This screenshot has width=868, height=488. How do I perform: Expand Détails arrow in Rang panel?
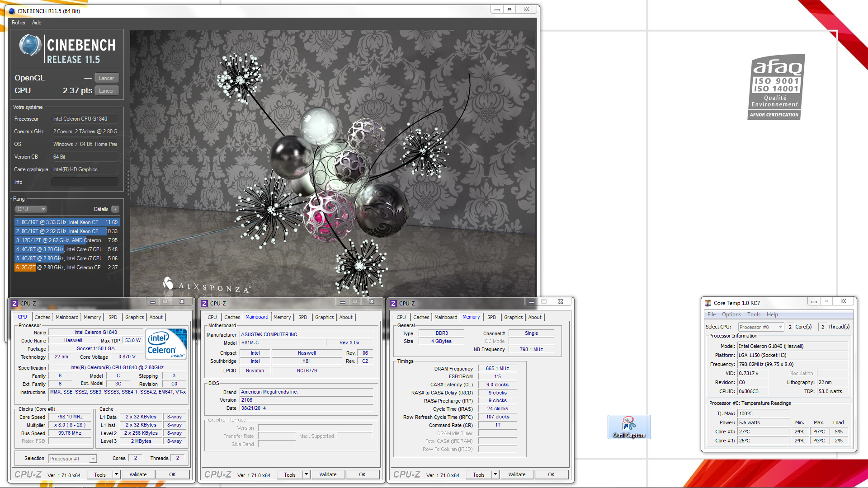pyautogui.click(x=115, y=209)
